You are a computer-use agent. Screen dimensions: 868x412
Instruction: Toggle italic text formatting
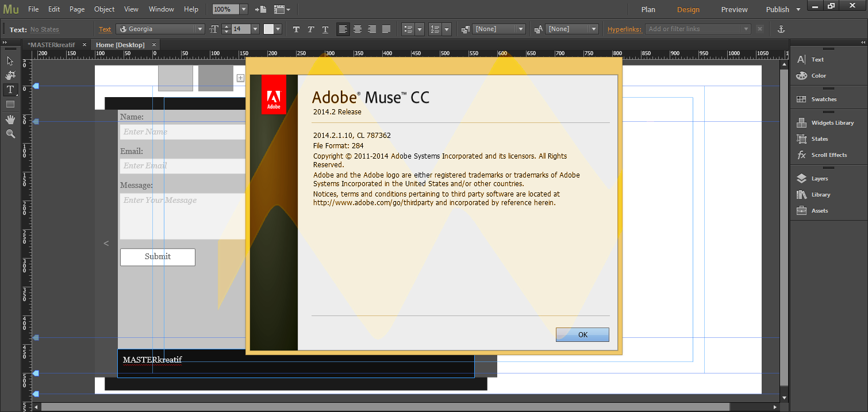[310, 29]
